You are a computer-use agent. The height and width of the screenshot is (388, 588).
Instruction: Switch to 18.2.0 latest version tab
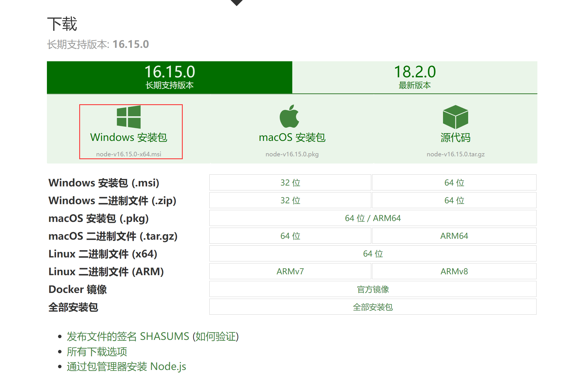[x=414, y=77]
